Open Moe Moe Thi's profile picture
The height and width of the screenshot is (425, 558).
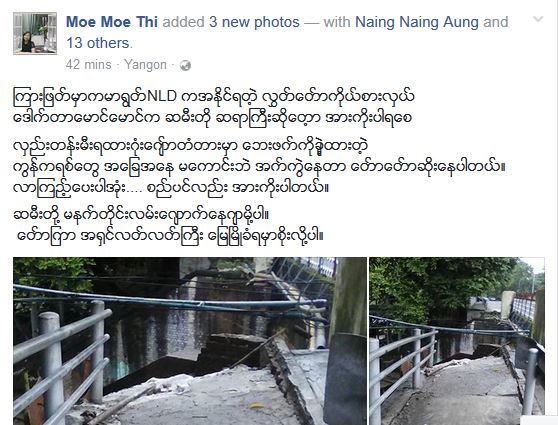35,33
